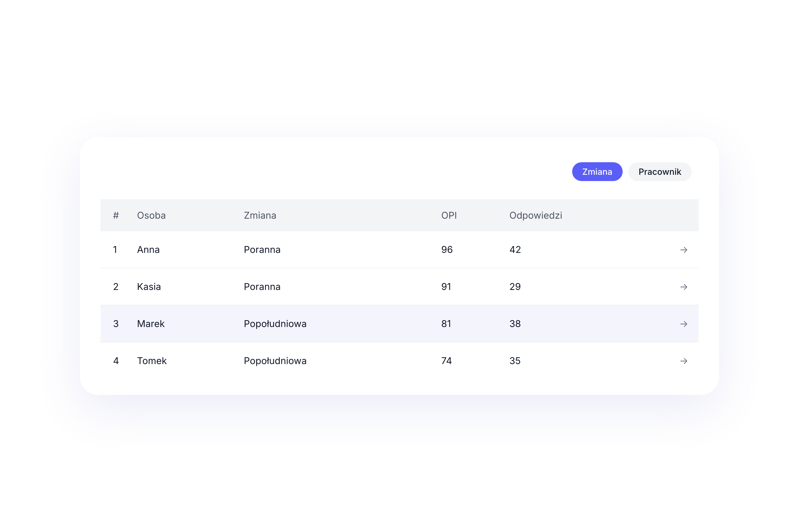The image size is (799, 532).
Task: Select the name Anna
Action: (148, 250)
